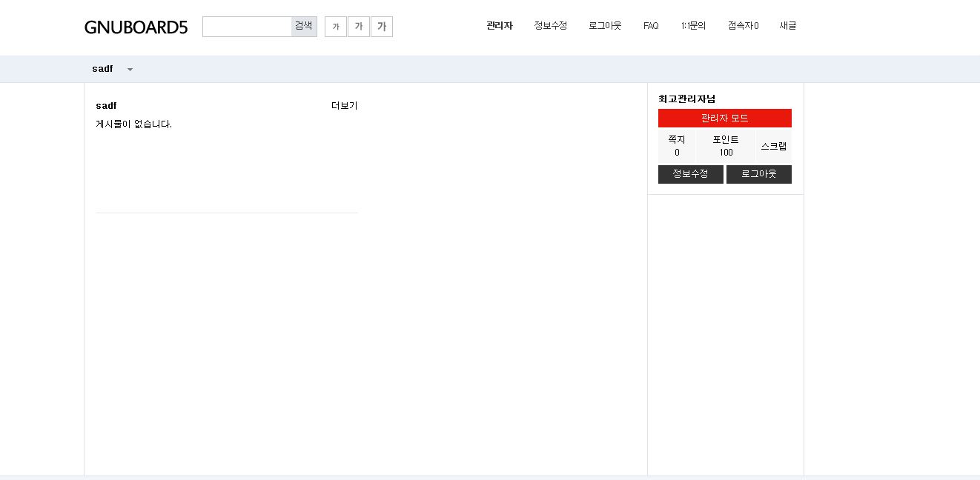Screen dimensions: 980x480
Task: Open the 관리자 menu item
Action: coord(499,26)
